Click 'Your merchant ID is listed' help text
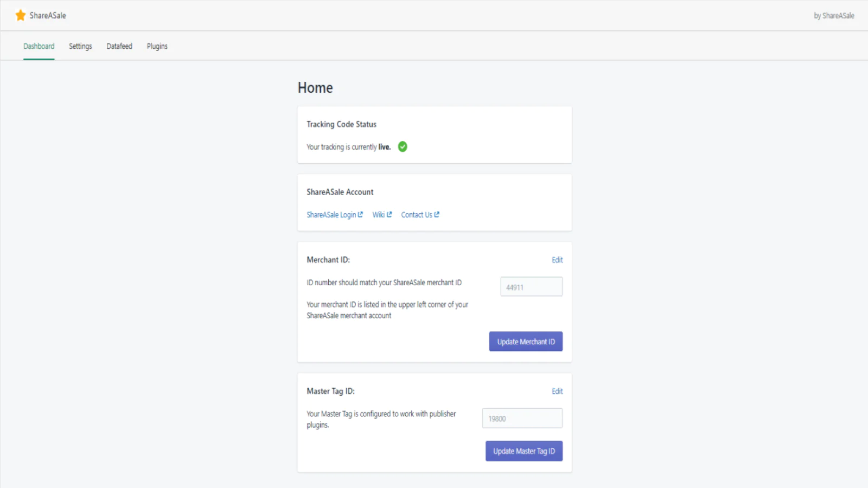The height and width of the screenshot is (488, 868). (x=387, y=310)
